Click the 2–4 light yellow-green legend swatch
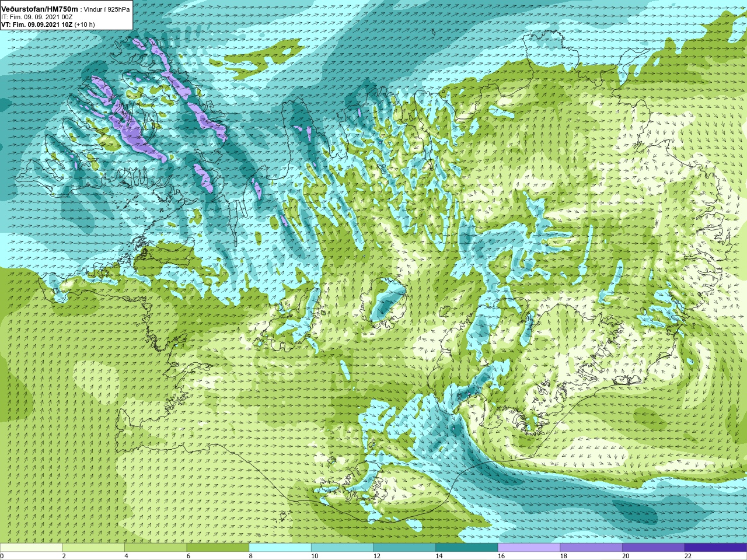 [x=93, y=548]
